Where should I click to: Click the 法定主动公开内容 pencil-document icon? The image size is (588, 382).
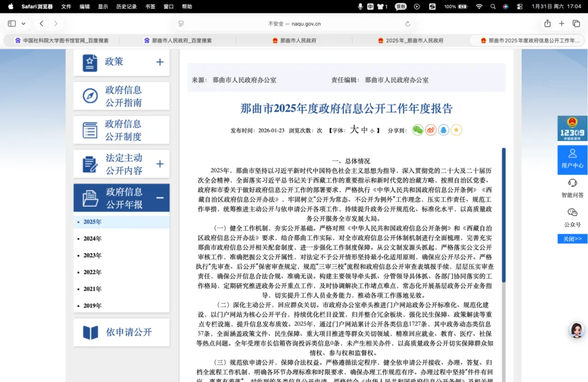[x=90, y=164]
